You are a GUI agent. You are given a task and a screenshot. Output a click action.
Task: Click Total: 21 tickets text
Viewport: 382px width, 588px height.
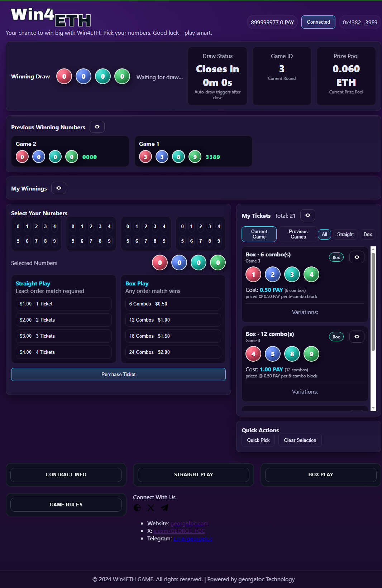point(285,216)
